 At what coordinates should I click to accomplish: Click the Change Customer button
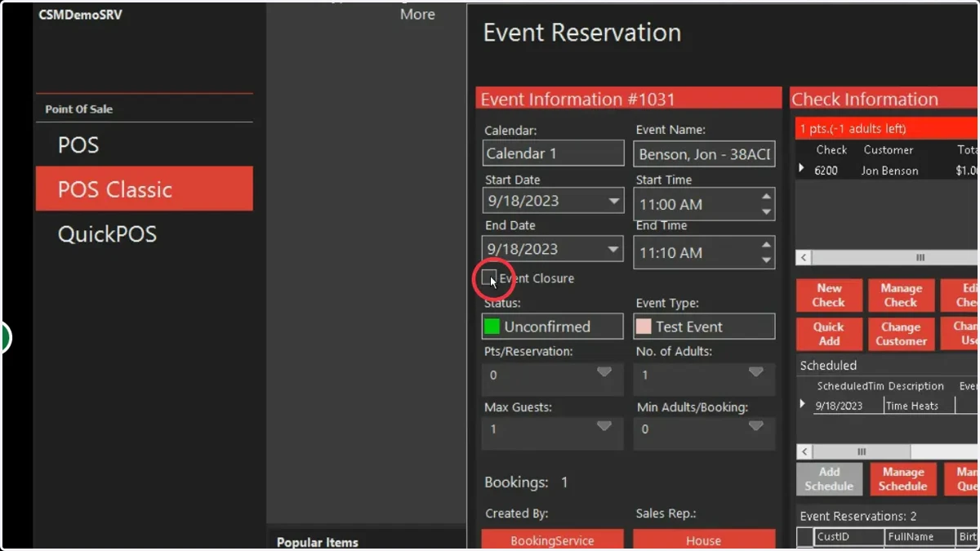[x=902, y=334]
